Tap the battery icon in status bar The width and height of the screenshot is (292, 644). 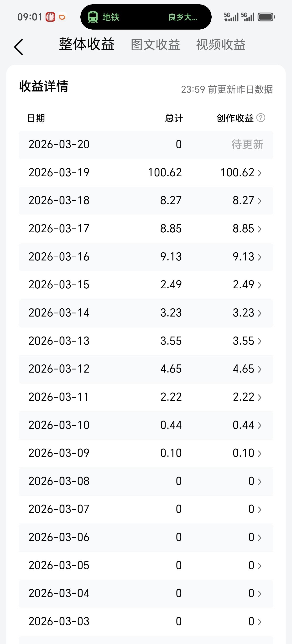pos(266,17)
